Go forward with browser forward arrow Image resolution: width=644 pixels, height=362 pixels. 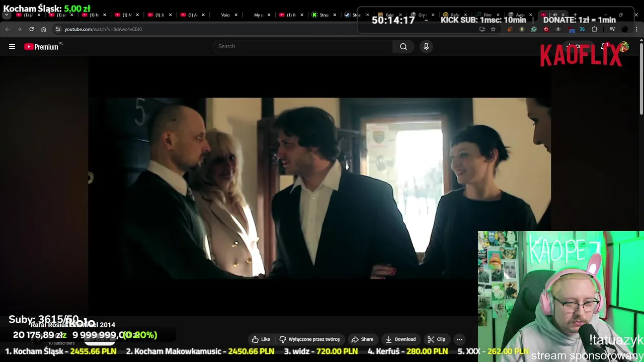19,29
